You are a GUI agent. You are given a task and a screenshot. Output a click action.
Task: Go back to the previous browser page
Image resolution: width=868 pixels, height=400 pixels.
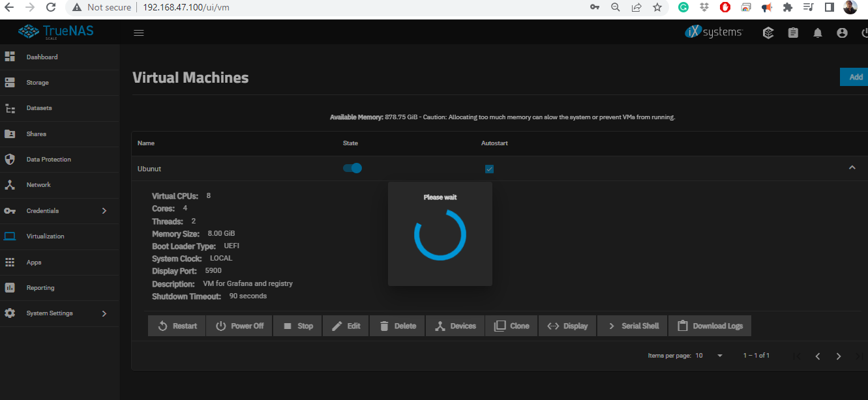click(9, 7)
